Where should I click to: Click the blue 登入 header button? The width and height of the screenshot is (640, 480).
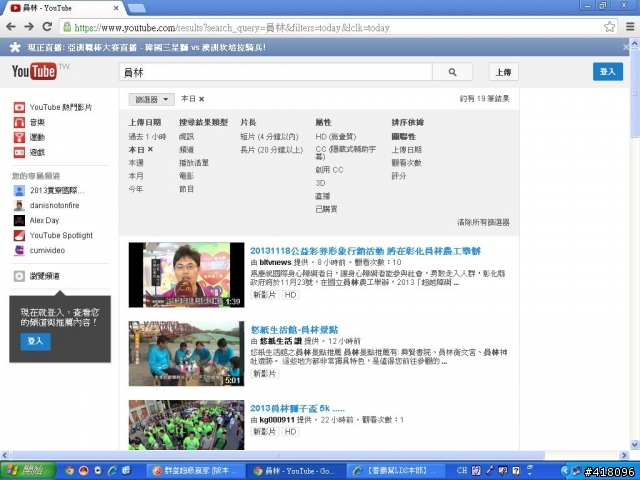coord(608,72)
